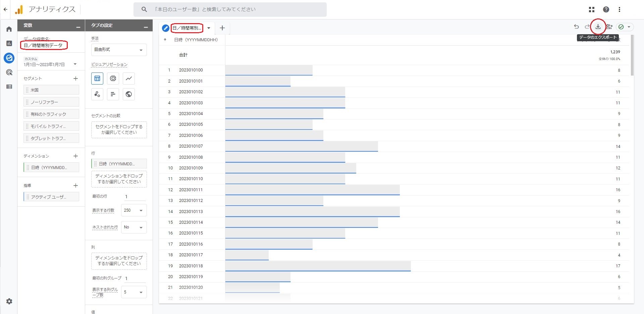This screenshot has height=314, width=644.
Task: Click the total value 1,239
Action: coord(615,52)
